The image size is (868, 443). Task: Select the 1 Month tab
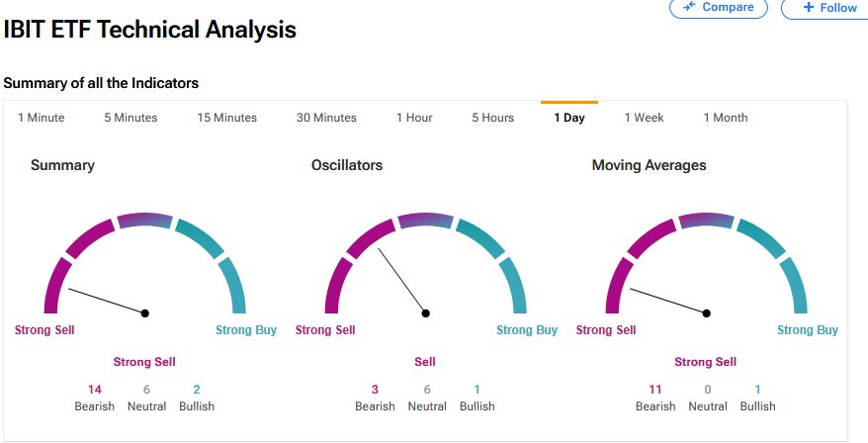pos(725,118)
